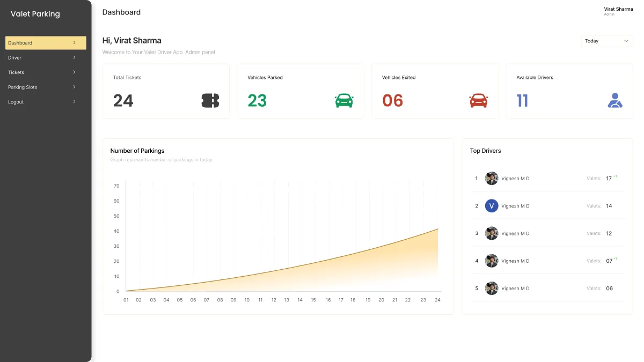
Task: Click the green Vehicles Parked car icon
Action: click(344, 100)
